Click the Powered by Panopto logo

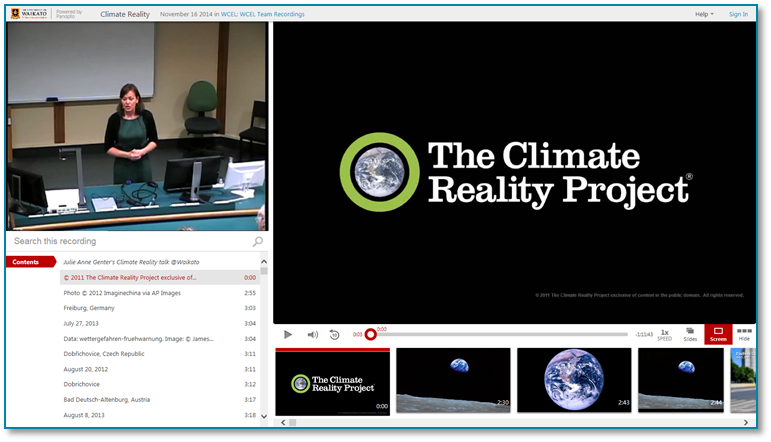[69, 14]
